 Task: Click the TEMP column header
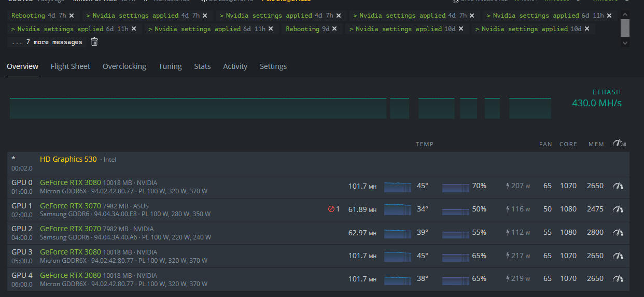(x=425, y=144)
